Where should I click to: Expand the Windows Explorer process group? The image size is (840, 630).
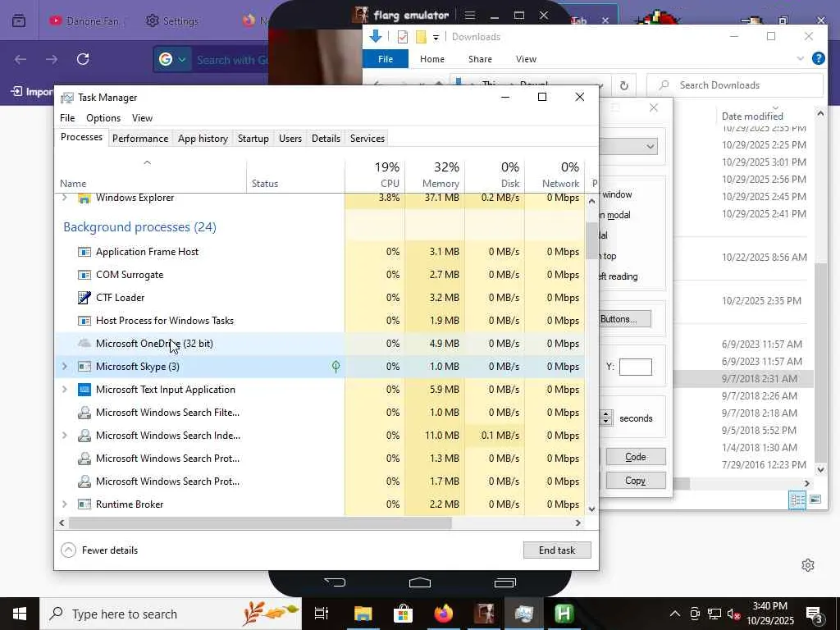[65, 198]
